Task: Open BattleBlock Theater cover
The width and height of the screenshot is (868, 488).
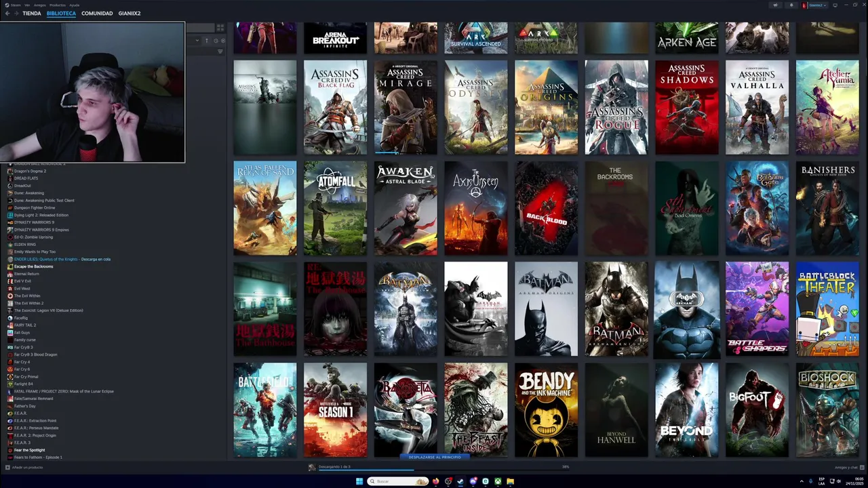Action: 827,309
